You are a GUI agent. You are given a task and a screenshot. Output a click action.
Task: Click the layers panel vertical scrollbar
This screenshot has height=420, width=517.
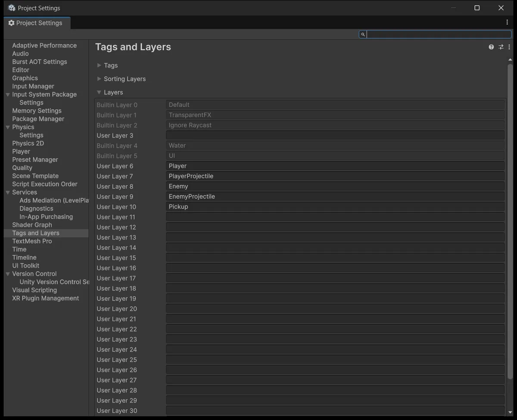pos(510,222)
